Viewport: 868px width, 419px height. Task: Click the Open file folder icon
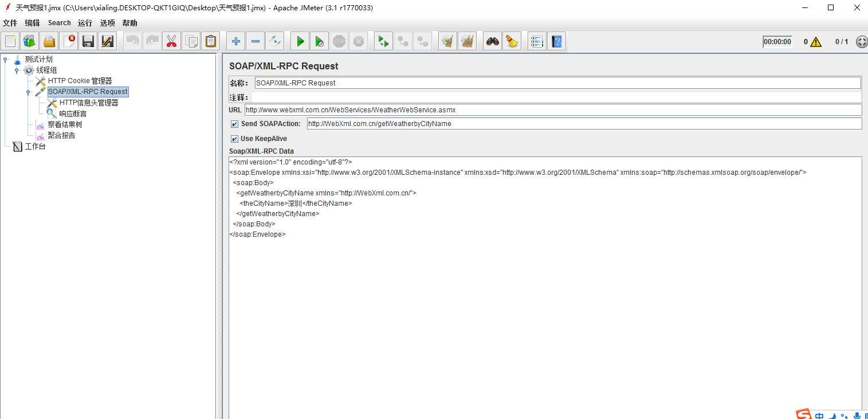coord(49,41)
